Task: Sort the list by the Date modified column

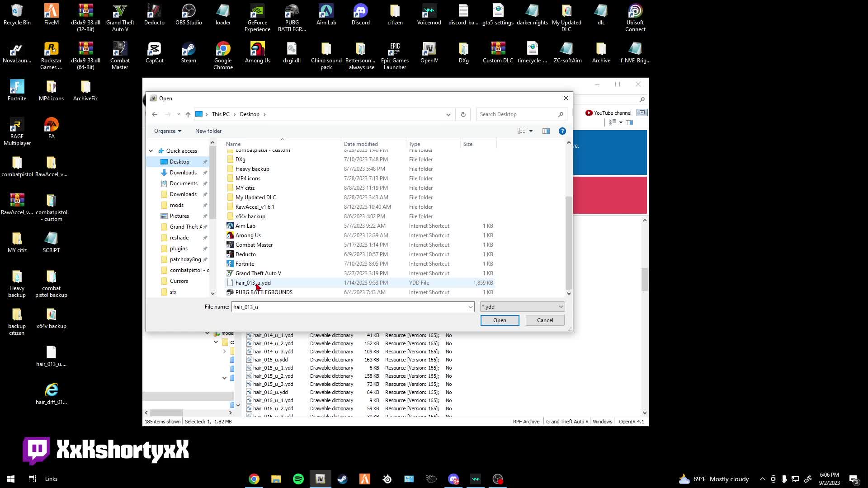Action: (x=360, y=144)
